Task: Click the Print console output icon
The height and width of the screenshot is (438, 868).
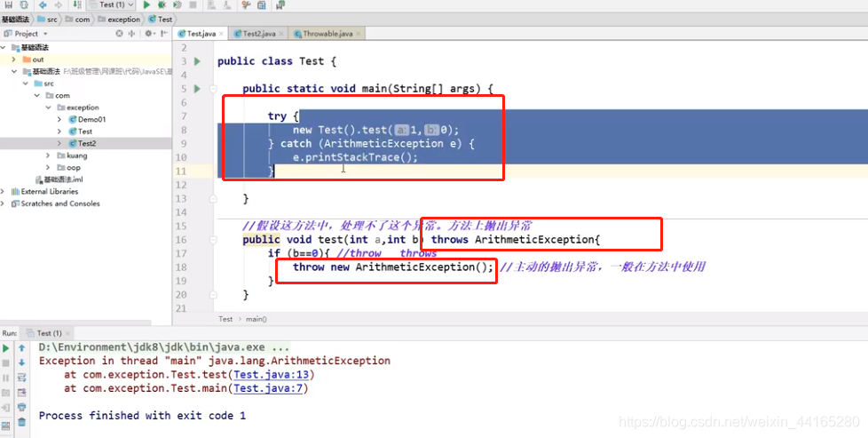Action: pos(21,407)
